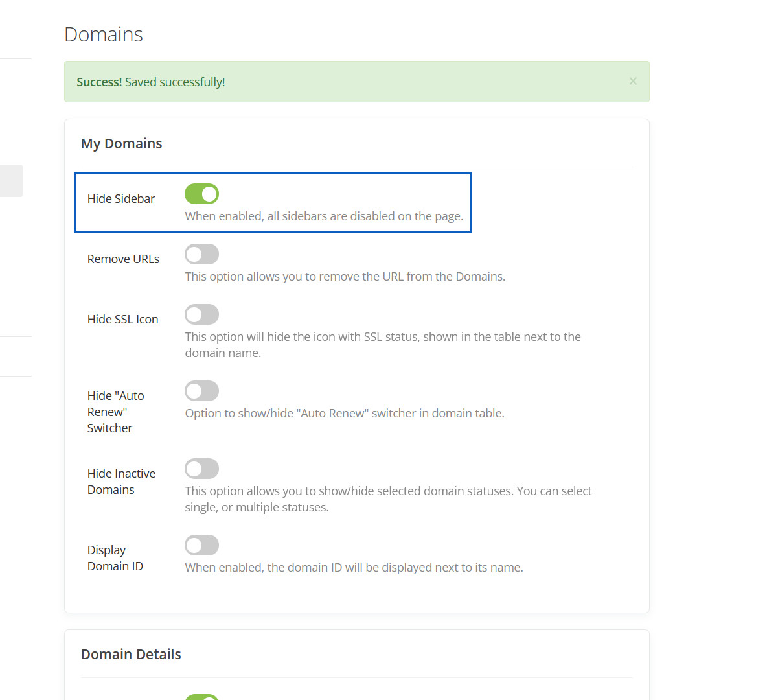
Task: Switch on Hide Inactive Domains
Action: tap(201, 469)
